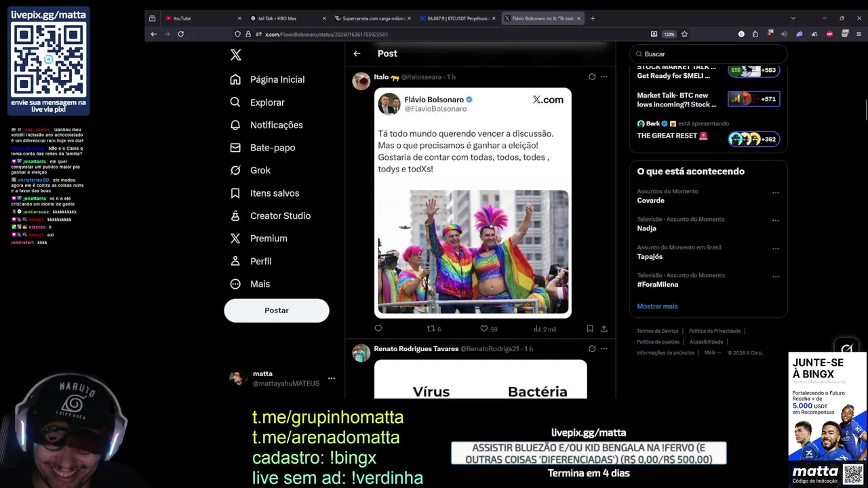The height and width of the screenshot is (488, 868).
Task: Open more options on Renato's post
Action: pyautogui.click(x=604, y=348)
